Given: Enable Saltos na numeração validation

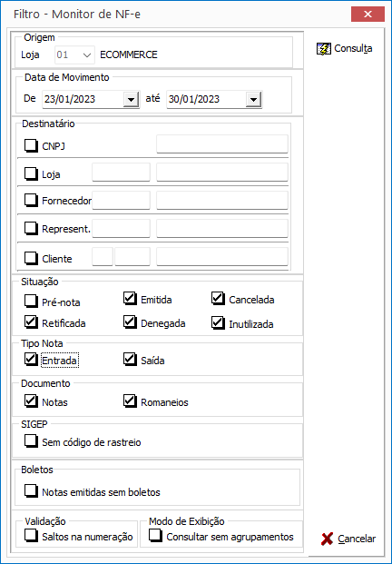Looking at the screenshot, I should pyautogui.click(x=31, y=536).
